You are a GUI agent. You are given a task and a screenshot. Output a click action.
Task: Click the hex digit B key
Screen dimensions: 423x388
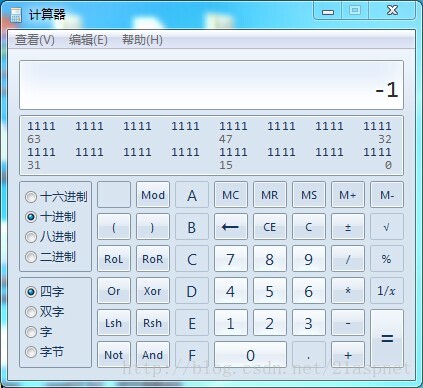(x=192, y=227)
